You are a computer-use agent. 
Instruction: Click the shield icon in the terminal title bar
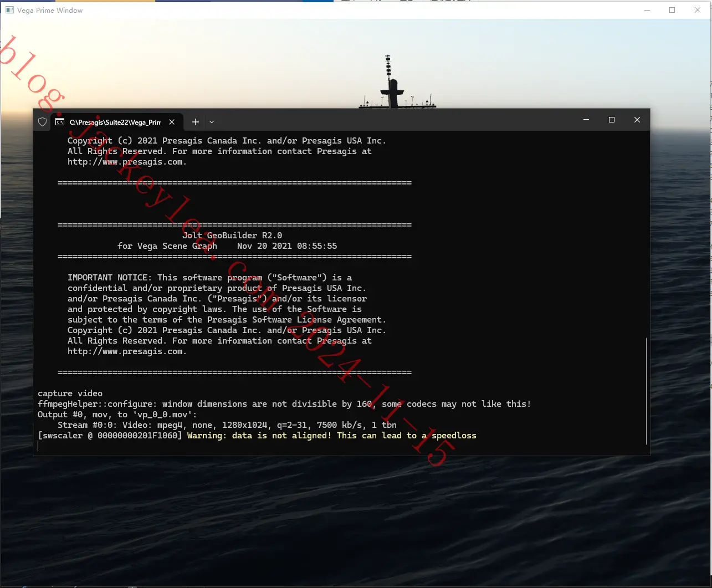click(x=42, y=122)
